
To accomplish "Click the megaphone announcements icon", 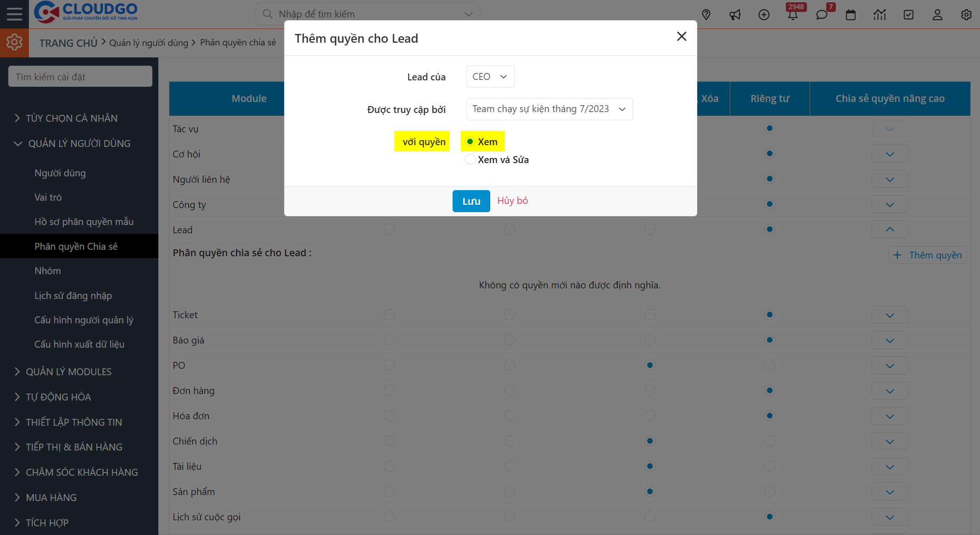I will 735,15.
